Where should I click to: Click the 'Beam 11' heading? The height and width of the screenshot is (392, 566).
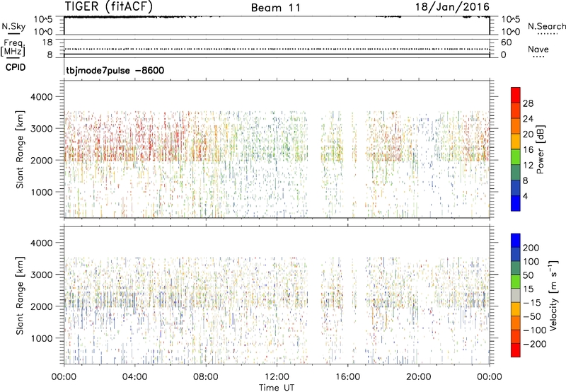(276, 8)
